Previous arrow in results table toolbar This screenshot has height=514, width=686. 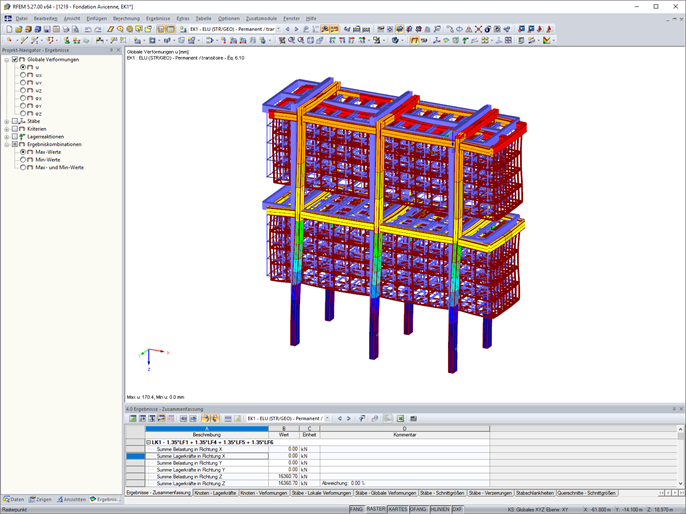tap(340, 419)
